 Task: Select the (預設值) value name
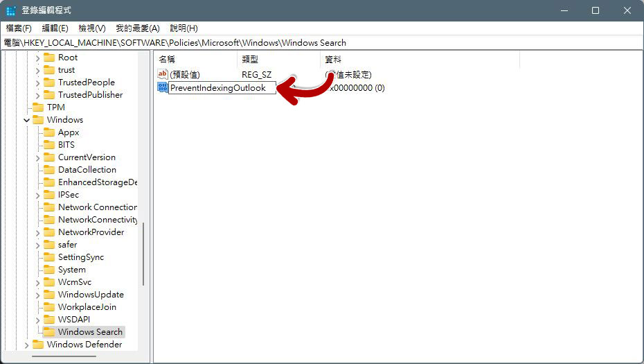[185, 74]
